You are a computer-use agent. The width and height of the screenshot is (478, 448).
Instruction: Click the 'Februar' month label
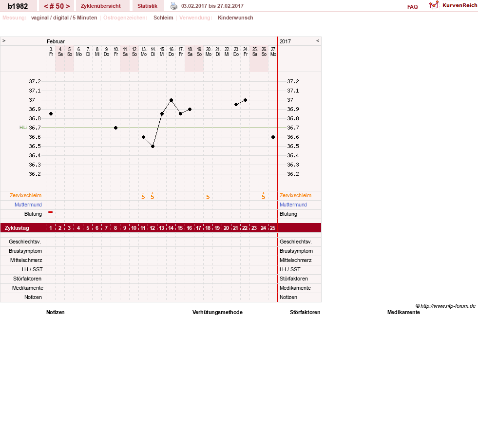point(56,41)
